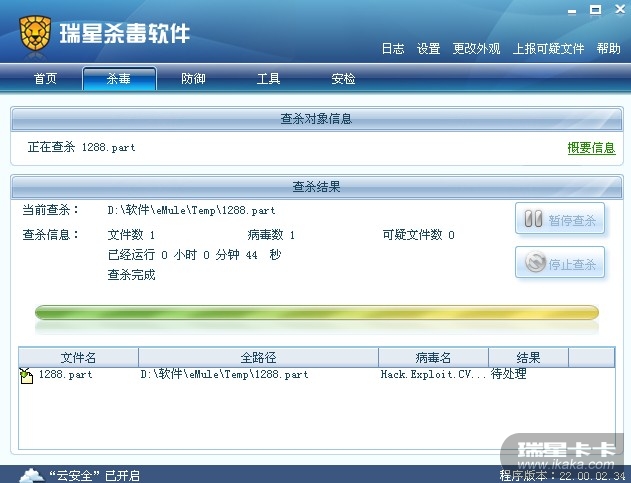Viewport: 631px width, 483px height.
Task: Switch to the 杀毒 tab
Action: [119, 78]
